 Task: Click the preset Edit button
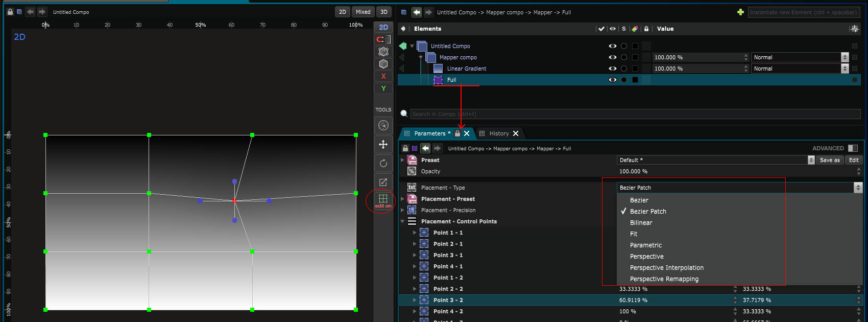(x=854, y=160)
